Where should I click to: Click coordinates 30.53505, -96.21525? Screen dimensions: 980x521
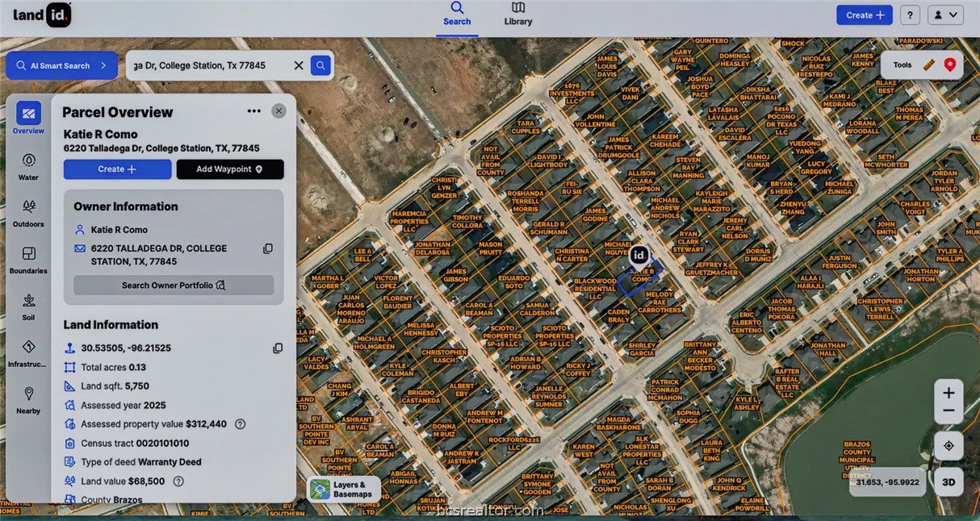[x=126, y=348]
